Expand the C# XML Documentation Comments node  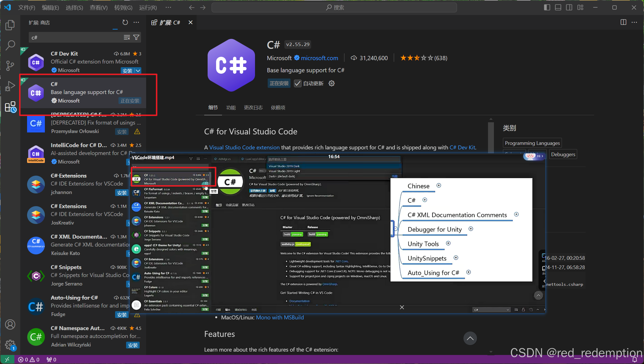click(x=516, y=214)
